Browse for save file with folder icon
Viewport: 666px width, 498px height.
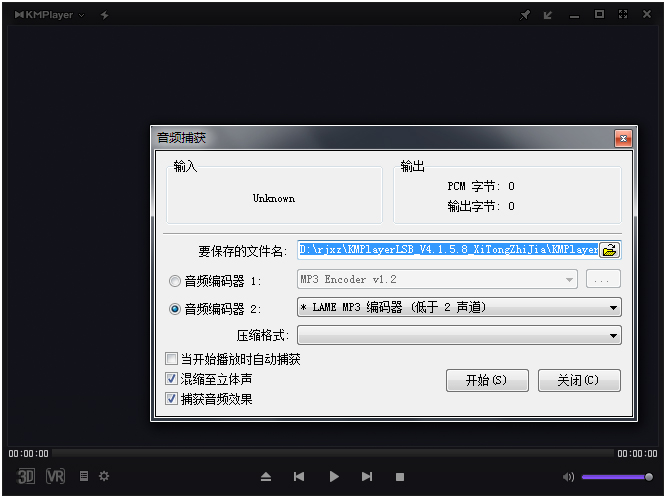[x=610, y=250]
